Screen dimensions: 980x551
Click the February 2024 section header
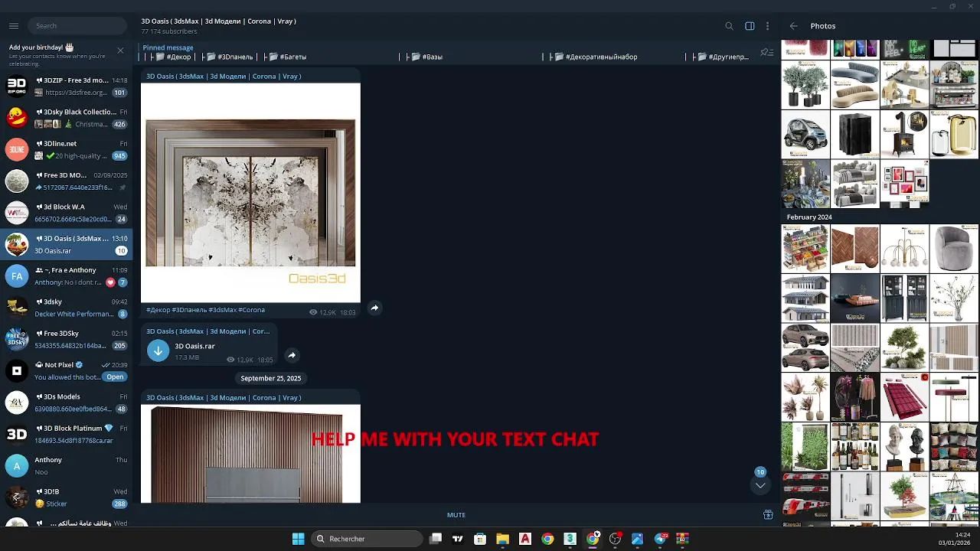tap(809, 217)
